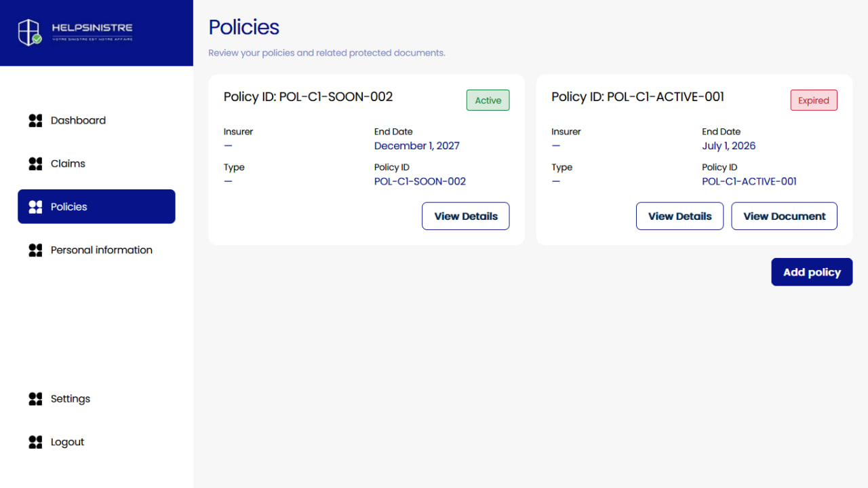Click the Policies sidebar icon
The width and height of the screenshot is (868, 488).
[35, 207]
